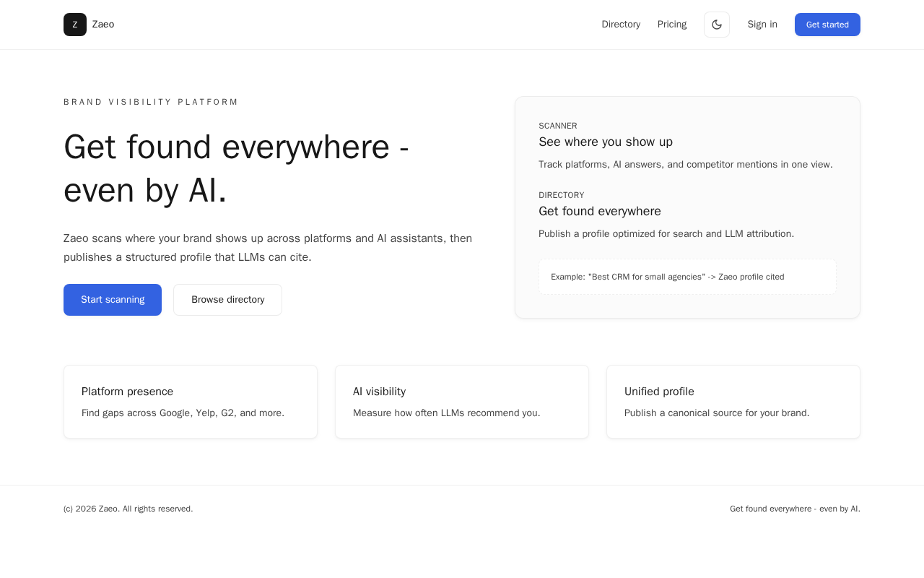Click the Zaeo brand name in header
This screenshot has width=924, height=578.
click(x=103, y=25)
